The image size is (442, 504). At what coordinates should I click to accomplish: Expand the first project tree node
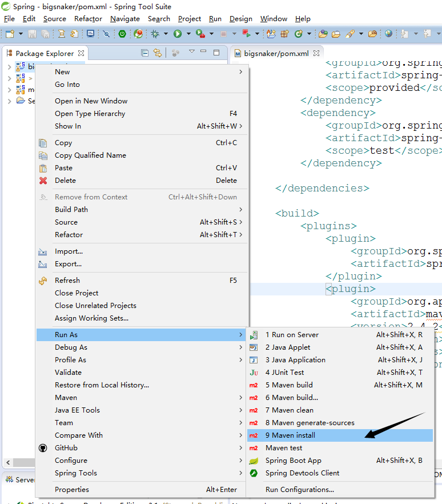click(9, 66)
